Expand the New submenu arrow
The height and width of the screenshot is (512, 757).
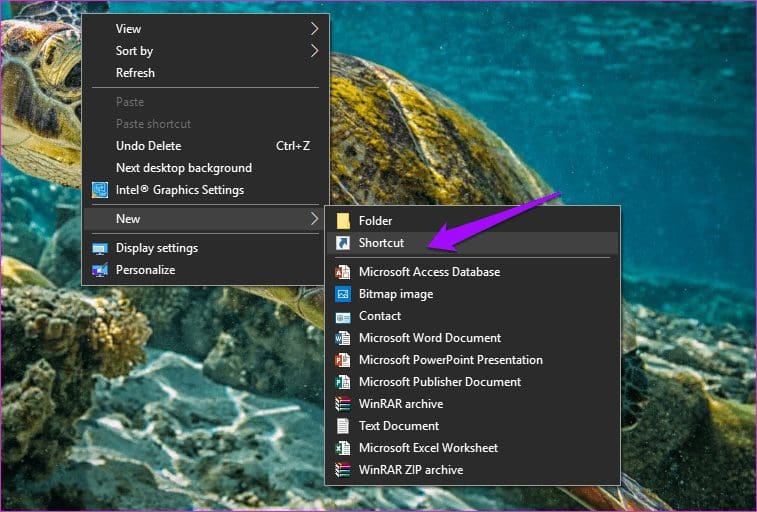click(314, 219)
